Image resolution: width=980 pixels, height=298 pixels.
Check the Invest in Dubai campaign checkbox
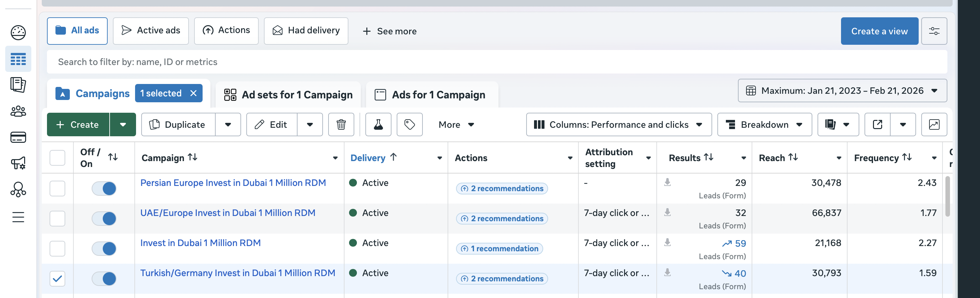coord(57,248)
